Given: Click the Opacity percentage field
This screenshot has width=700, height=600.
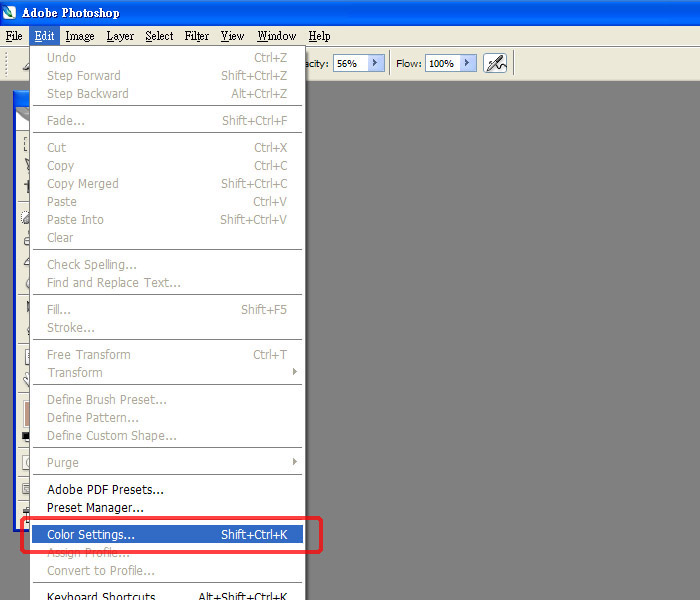Looking at the screenshot, I should pyautogui.click(x=350, y=63).
